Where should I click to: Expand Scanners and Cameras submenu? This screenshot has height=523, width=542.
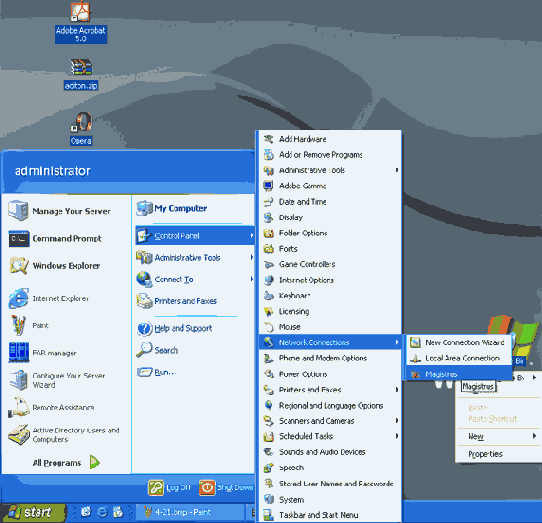click(x=397, y=421)
